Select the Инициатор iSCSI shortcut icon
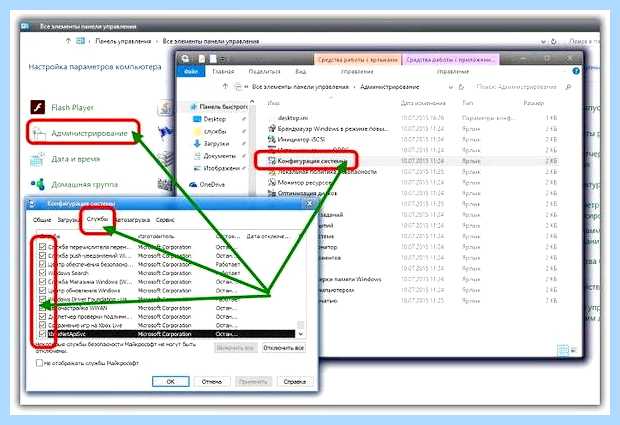620x425 pixels. pos(272,139)
